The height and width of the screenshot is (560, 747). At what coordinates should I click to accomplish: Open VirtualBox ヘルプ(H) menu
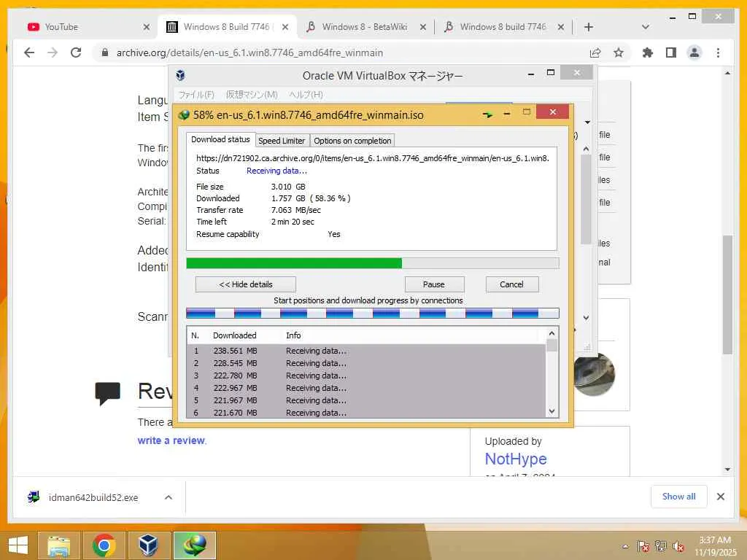pos(306,94)
